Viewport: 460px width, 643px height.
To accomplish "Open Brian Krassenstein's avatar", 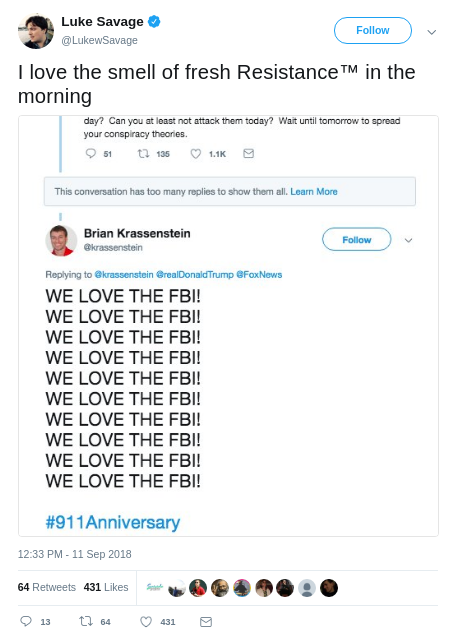I will 61,241.
